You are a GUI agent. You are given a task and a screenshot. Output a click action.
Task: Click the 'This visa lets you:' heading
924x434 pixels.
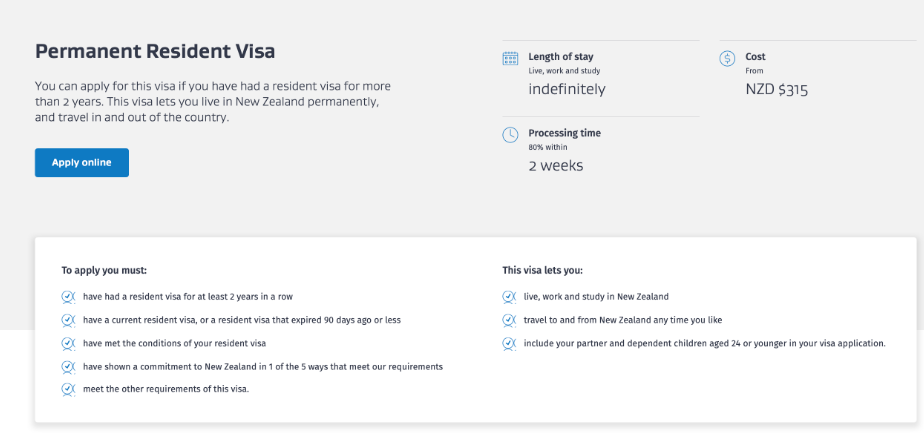[542, 270]
